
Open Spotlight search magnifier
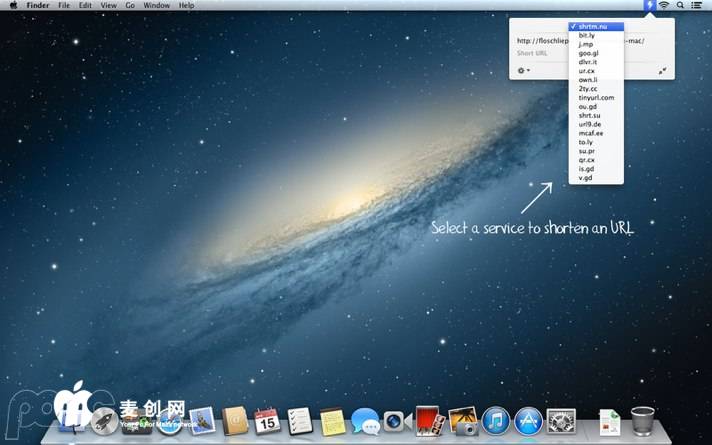pyautogui.click(x=680, y=5)
